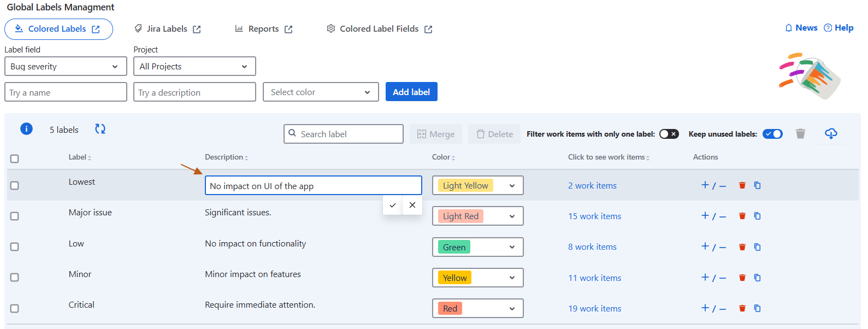This screenshot has width=868, height=329.
Task: Check the checkbox for the Minor label
Action: point(15,278)
